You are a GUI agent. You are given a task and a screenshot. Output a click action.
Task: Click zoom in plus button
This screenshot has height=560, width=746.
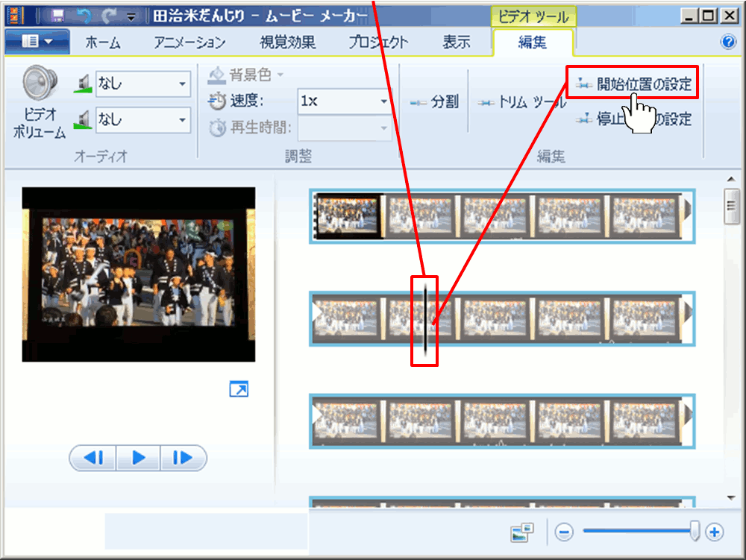(x=715, y=532)
